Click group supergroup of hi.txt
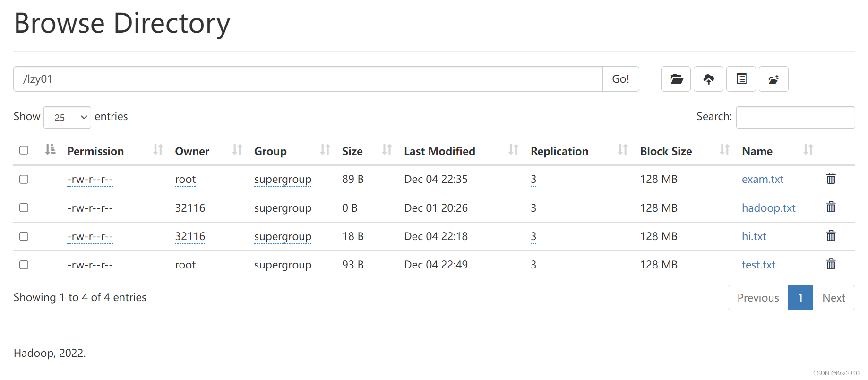 (283, 237)
